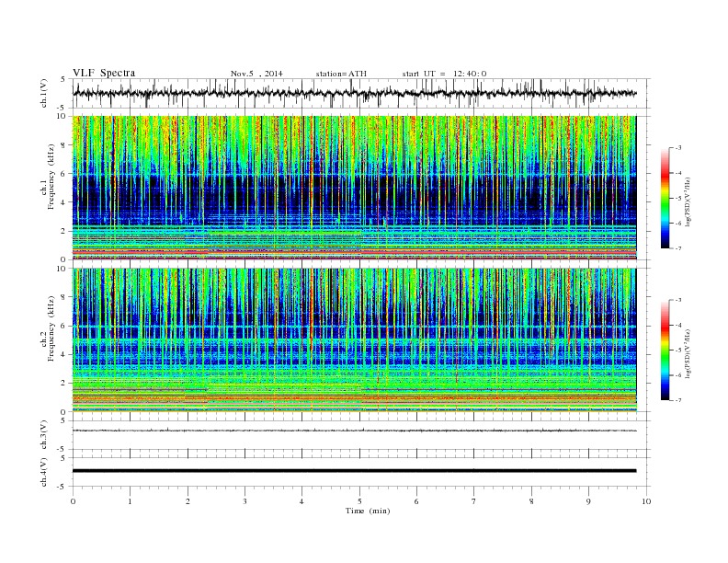Click time axis tick label "9"
Image resolution: width=728 pixels, height=563 pixels.
588,501
